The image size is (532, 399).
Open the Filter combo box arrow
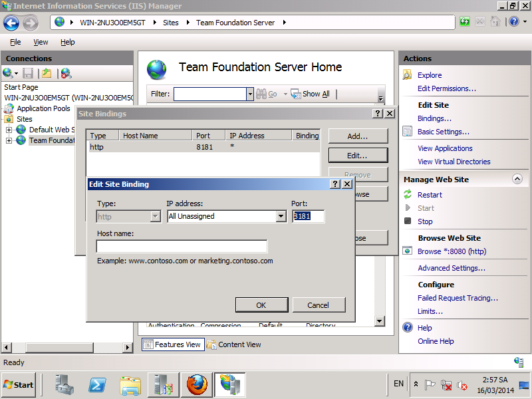point(250,94)
